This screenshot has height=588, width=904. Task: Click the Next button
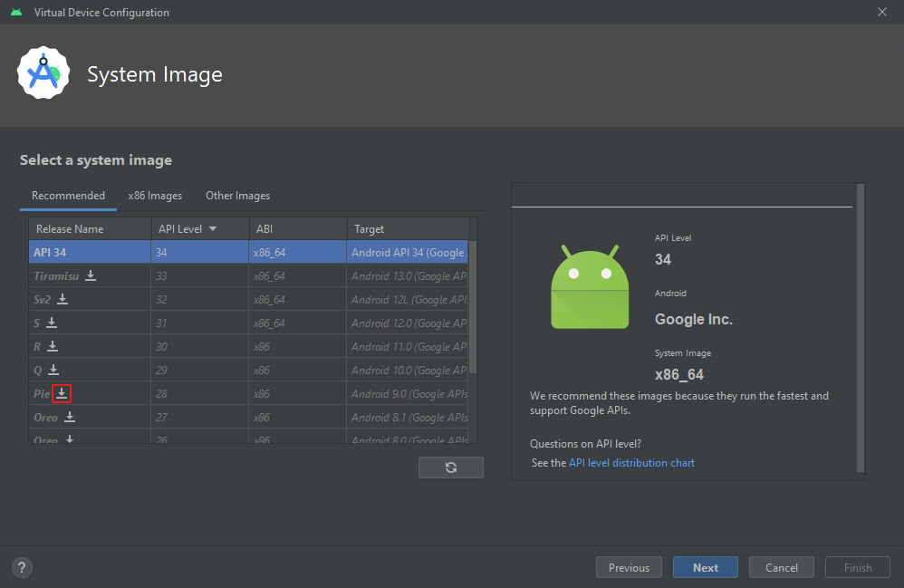tap(705, 568)
